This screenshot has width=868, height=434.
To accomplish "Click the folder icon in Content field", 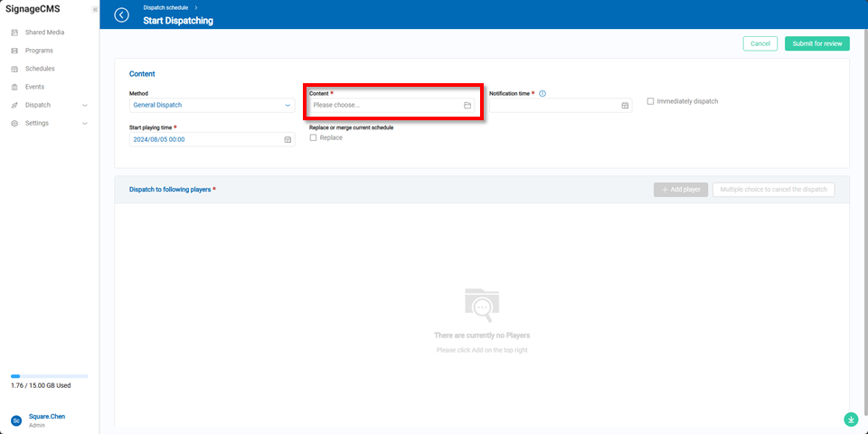I will click(467, 106).
